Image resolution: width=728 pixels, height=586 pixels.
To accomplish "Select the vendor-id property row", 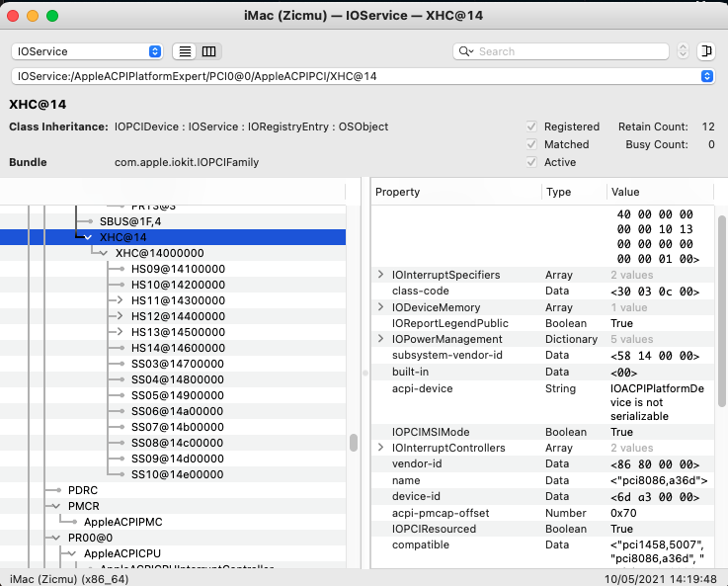I will click(x=542, y=463).
